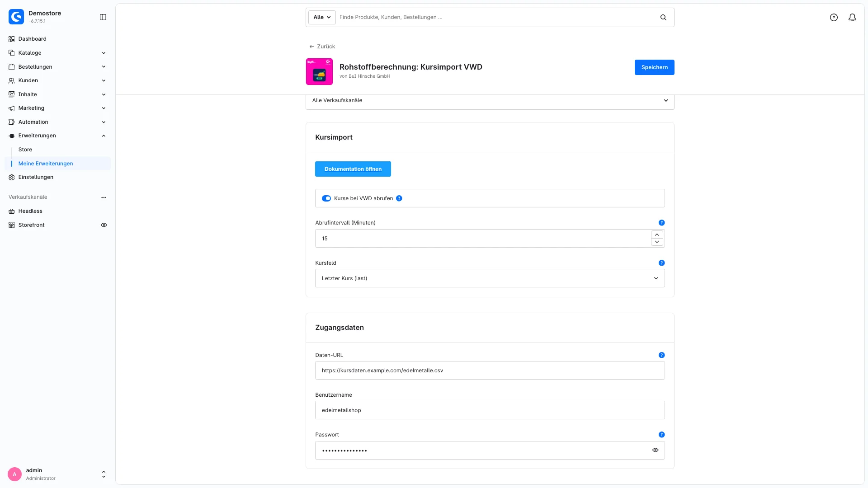This screenshot has width=868, height=488.
Task: Click the Kursimport section heading
Action: tap(334, 137)
